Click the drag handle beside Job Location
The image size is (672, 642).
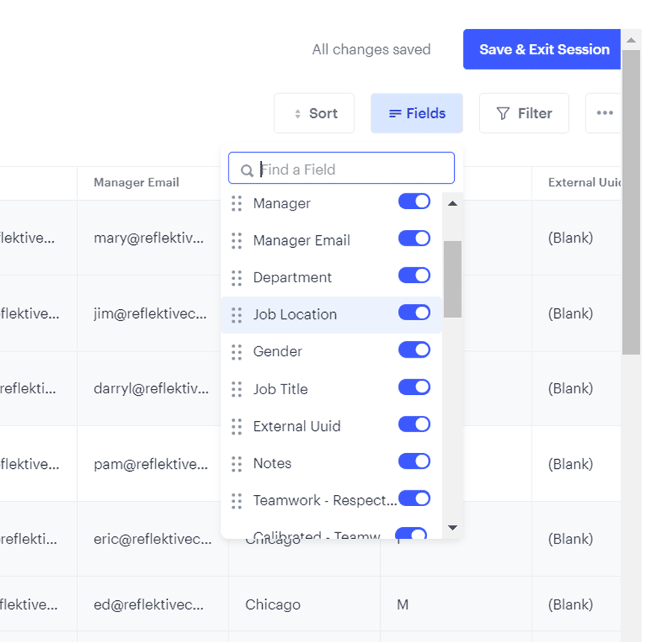[x=237, y=315]
